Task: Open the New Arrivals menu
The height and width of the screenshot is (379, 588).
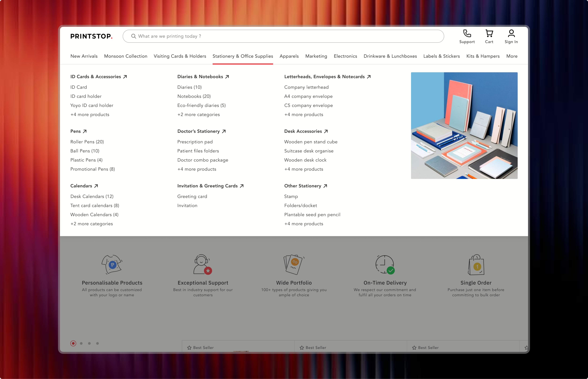Action: pyautogui.click(x=84, y=56)
